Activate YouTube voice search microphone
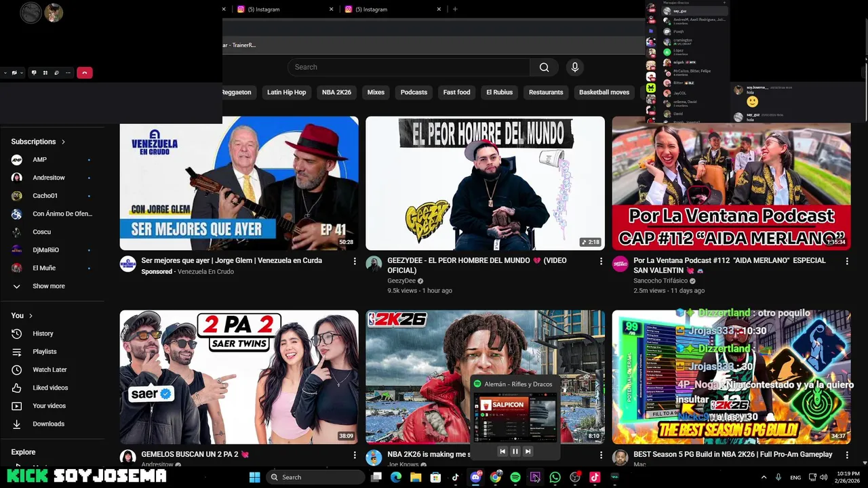 [x=575, y=67]
